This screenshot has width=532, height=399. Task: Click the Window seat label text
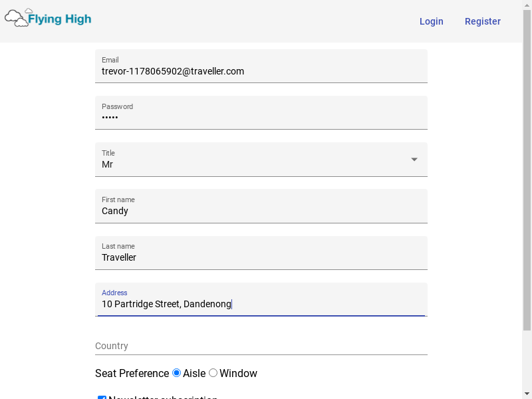[238, 374]
